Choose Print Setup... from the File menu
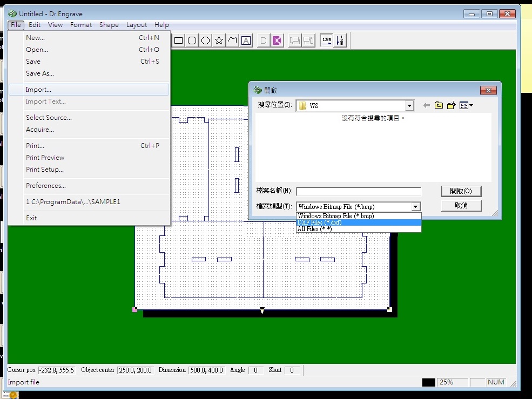 89,170
